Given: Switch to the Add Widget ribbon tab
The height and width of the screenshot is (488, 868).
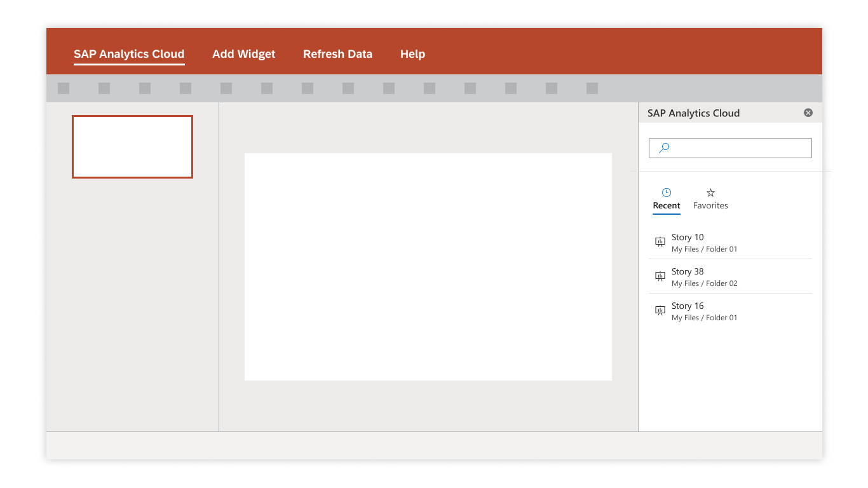Looking at the screenshot, I should pos(244,54).
